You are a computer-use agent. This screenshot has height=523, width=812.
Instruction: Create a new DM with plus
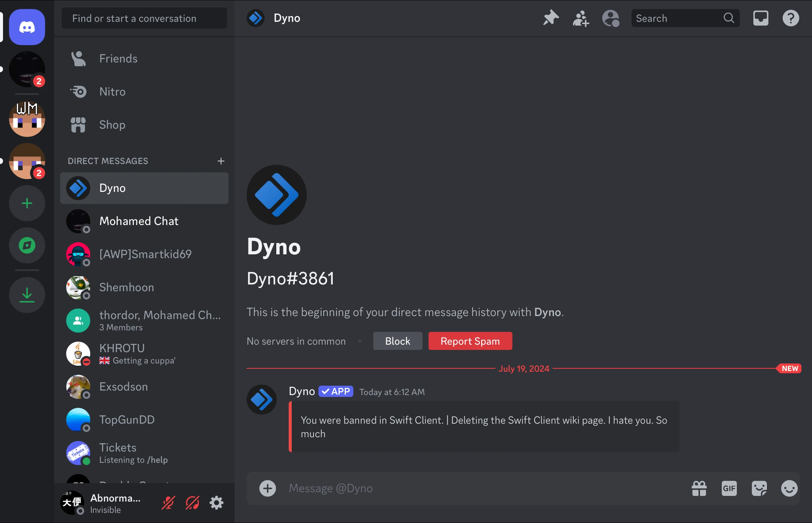pos(221,161)
